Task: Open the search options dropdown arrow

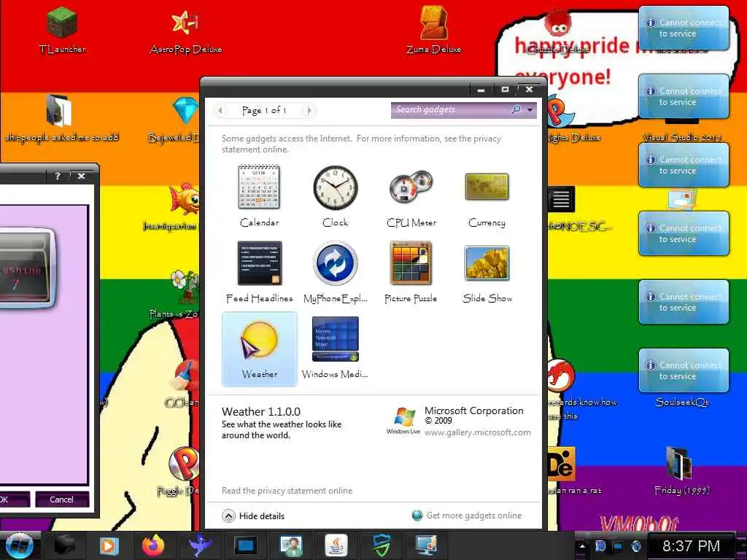Action: coord(530,110)
